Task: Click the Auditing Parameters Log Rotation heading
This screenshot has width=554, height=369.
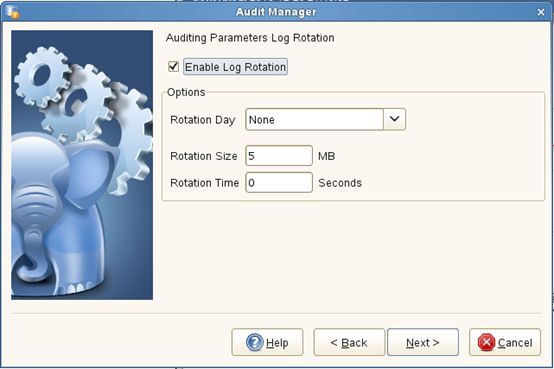Action: (250, 38)
